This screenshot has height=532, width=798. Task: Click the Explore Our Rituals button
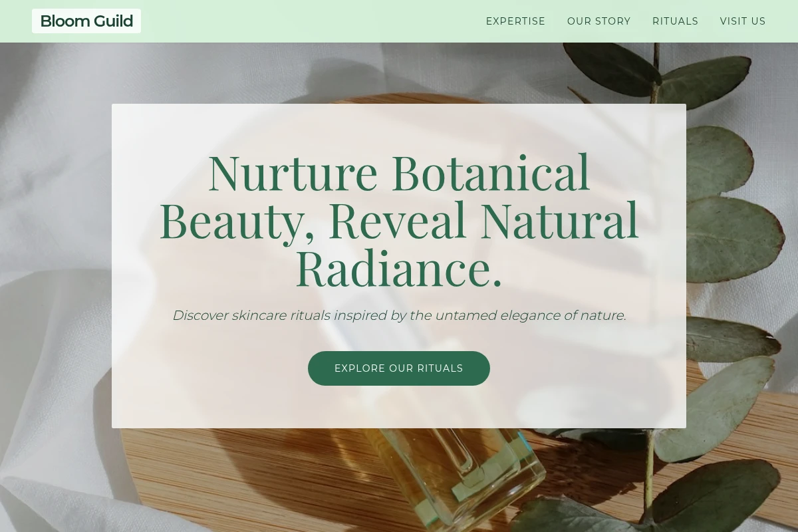399,368
